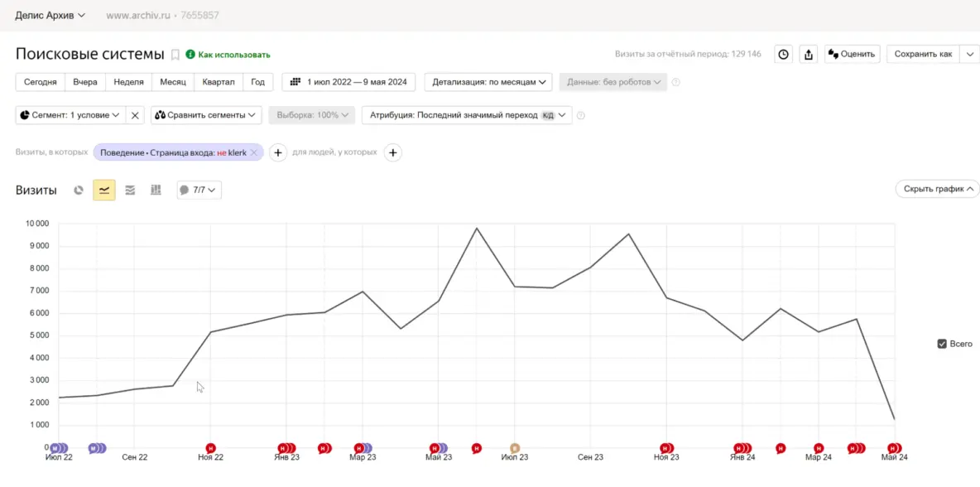Open the Детализация: по месяцам dropdown
The width and height of the screenshot is (980, 487).
point(488,82)
